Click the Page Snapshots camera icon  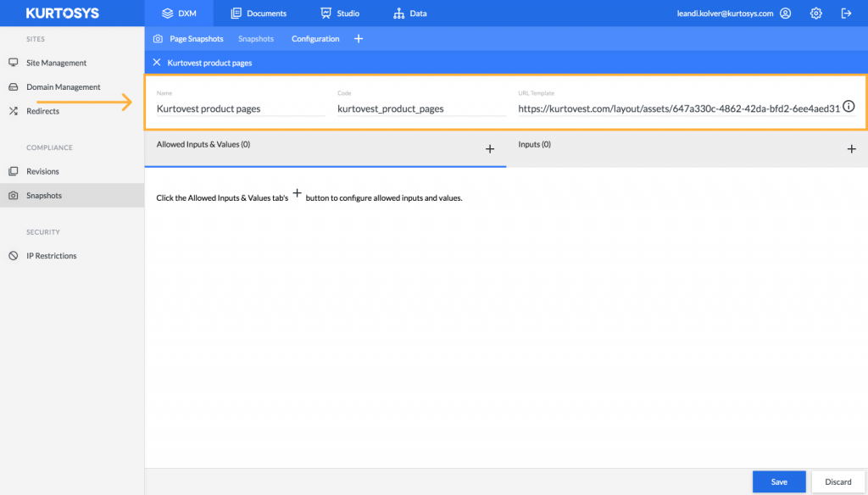[157, 38]
